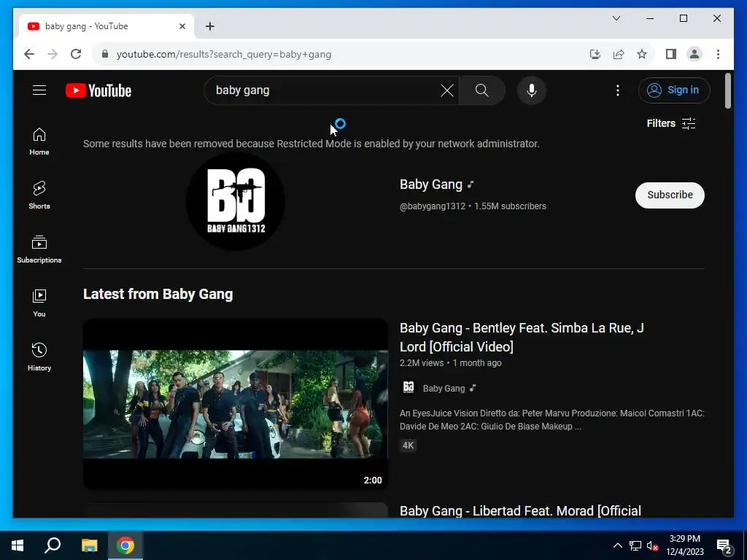
Task: Click the EyesJuice Vision description text
Action: pyautogui.click(x=551, y=419)
